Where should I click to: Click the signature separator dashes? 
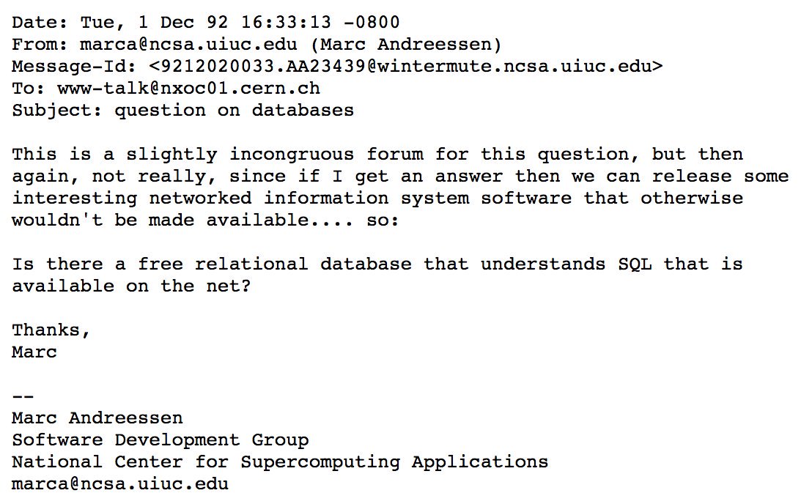tap(23, 396)
